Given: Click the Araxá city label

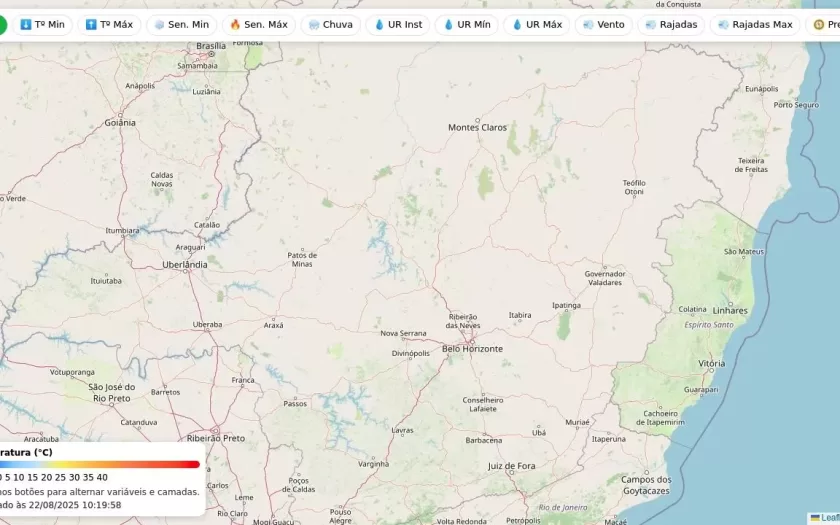Looking at the screenshot, I should 274,325.
